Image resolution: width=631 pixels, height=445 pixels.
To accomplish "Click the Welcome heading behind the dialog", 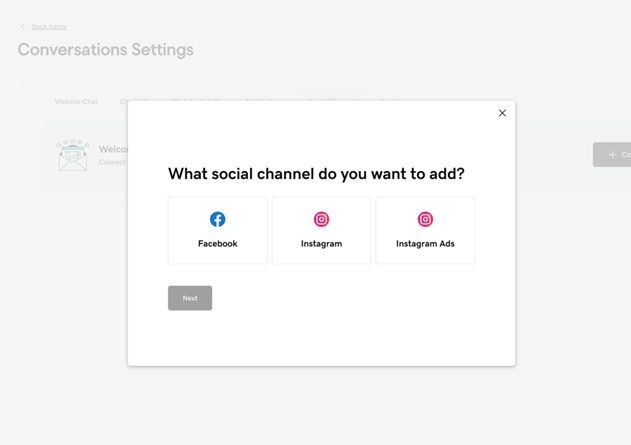I will 112,149.
